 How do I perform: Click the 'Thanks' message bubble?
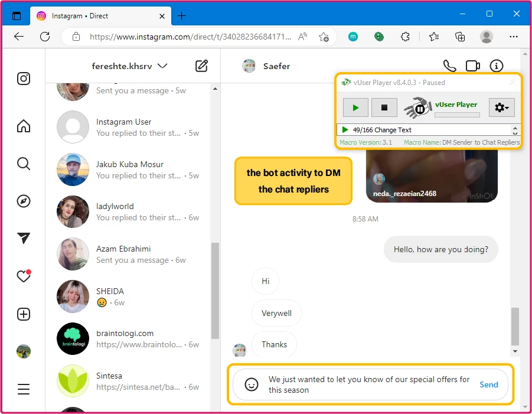point(274,344)
